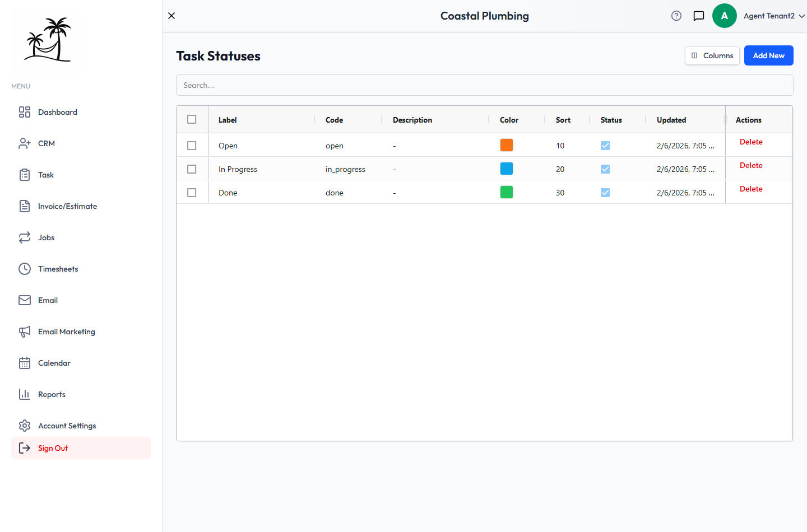
Task: Navigate to Reports in the sidebar
Action: 81,394
